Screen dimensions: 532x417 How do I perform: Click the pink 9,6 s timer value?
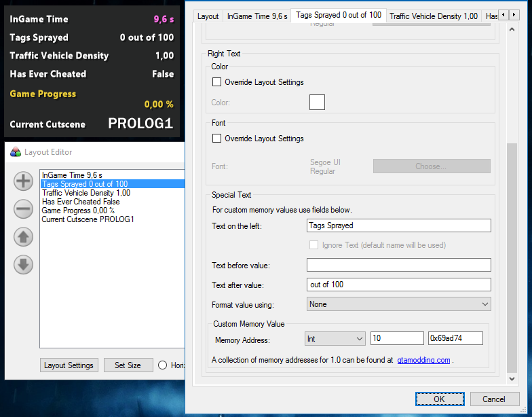point(164,19)
